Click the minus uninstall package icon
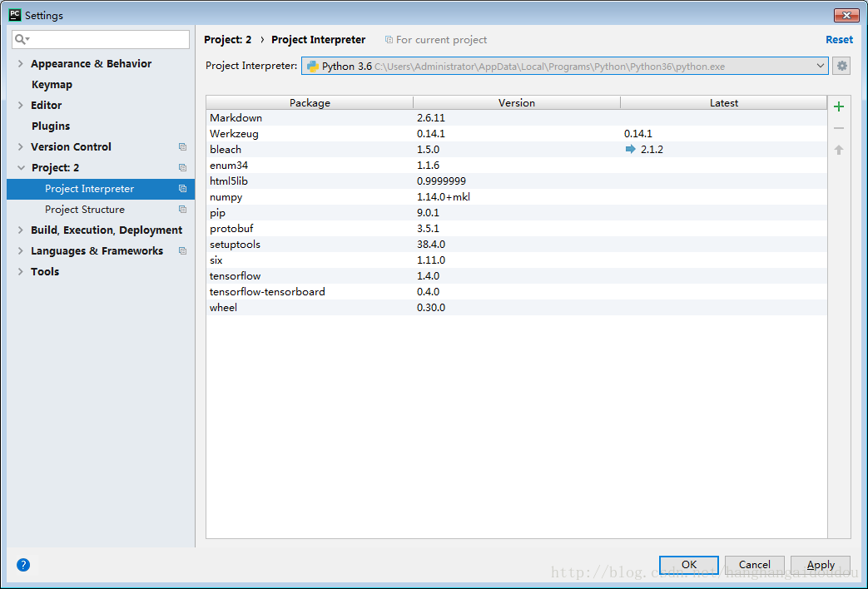The height and width of the screenshot is (589, 868). (x=839, y=128)
